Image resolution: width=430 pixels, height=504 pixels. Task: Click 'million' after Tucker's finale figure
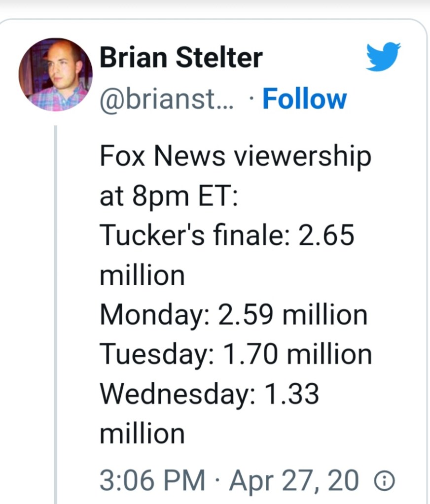(142, 275)
